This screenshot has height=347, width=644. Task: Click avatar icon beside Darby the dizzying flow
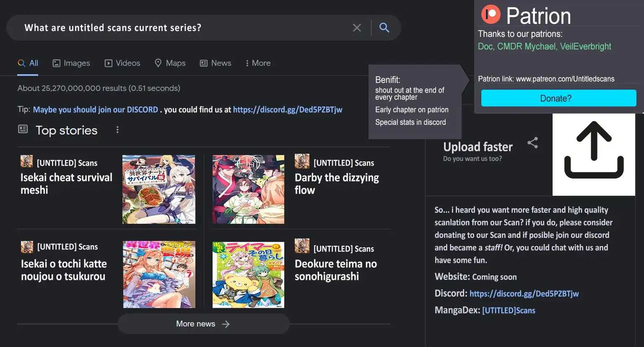302,161
